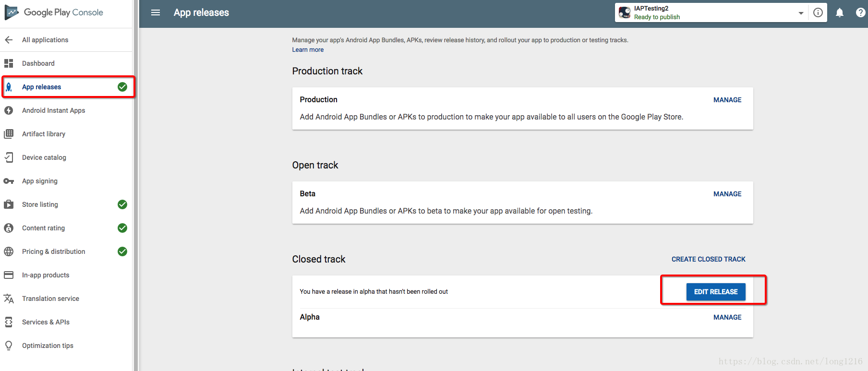Click the Dashboard grid icon

pyautogui.click(x=9, y=63)
